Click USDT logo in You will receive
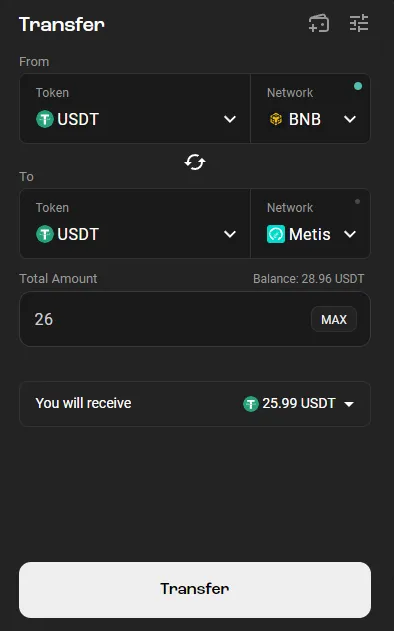The width and height of the screenshot is (394, 631). click(251, 404)
